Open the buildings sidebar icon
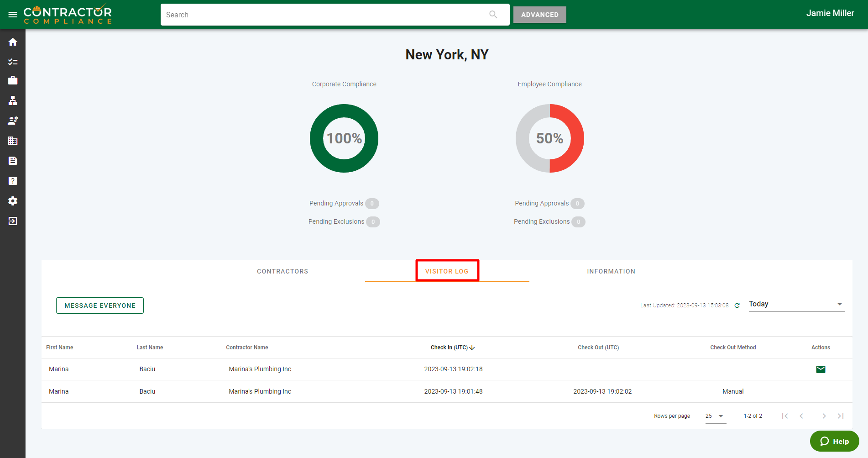This screenshot has height=458, width=868. [x=13, y=141]
